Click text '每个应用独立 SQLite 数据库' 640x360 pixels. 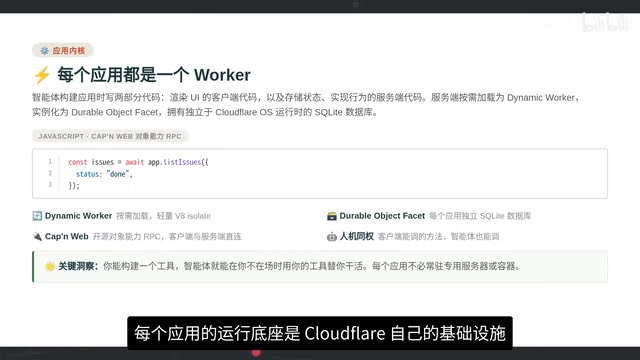pyautogui.click(x=480, y=216)
